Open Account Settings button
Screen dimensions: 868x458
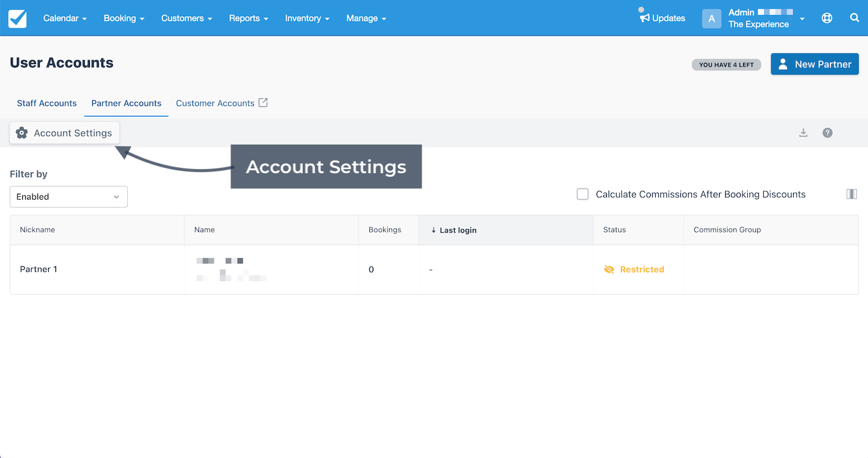pyautogui.click(x=65, y=133)
